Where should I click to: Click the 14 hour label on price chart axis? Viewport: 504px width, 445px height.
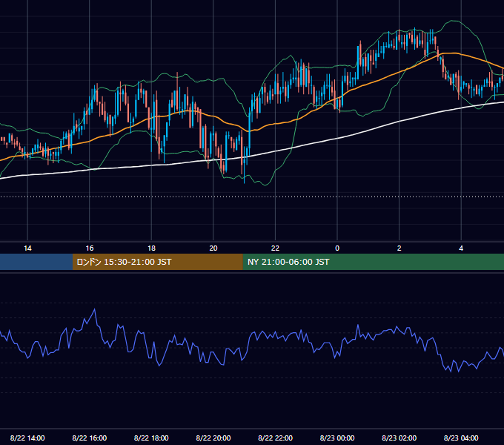pos(27,248)
